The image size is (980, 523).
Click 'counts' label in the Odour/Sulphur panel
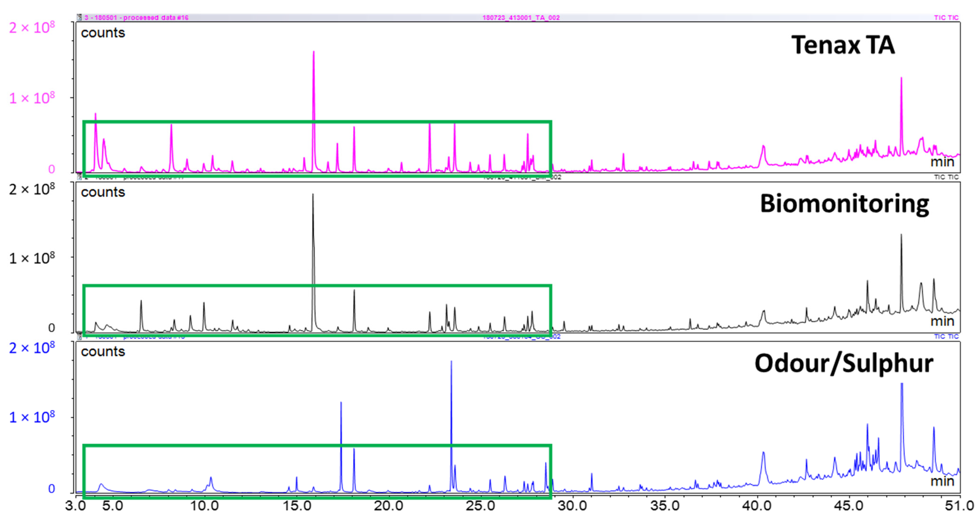pos(103,351)
